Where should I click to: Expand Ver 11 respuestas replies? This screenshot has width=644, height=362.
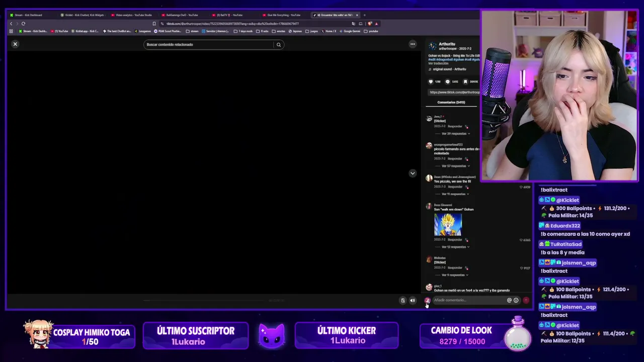pos(454,194)
